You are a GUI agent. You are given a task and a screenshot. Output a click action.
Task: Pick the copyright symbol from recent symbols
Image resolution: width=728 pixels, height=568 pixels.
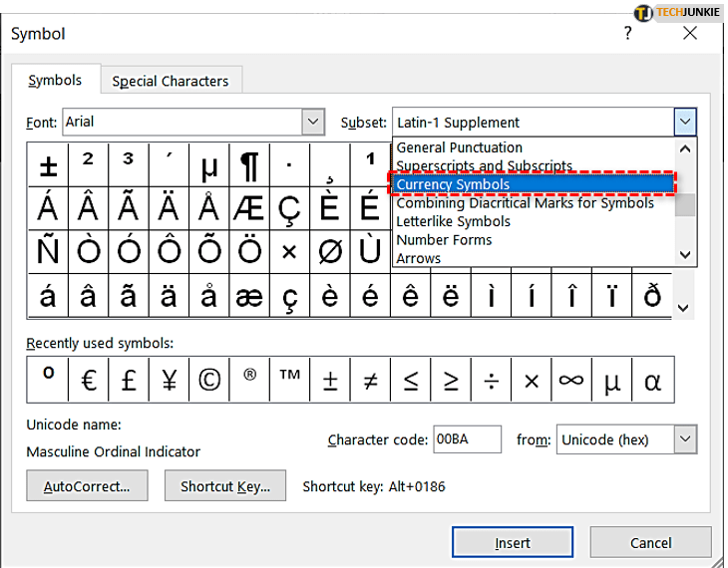208,380
